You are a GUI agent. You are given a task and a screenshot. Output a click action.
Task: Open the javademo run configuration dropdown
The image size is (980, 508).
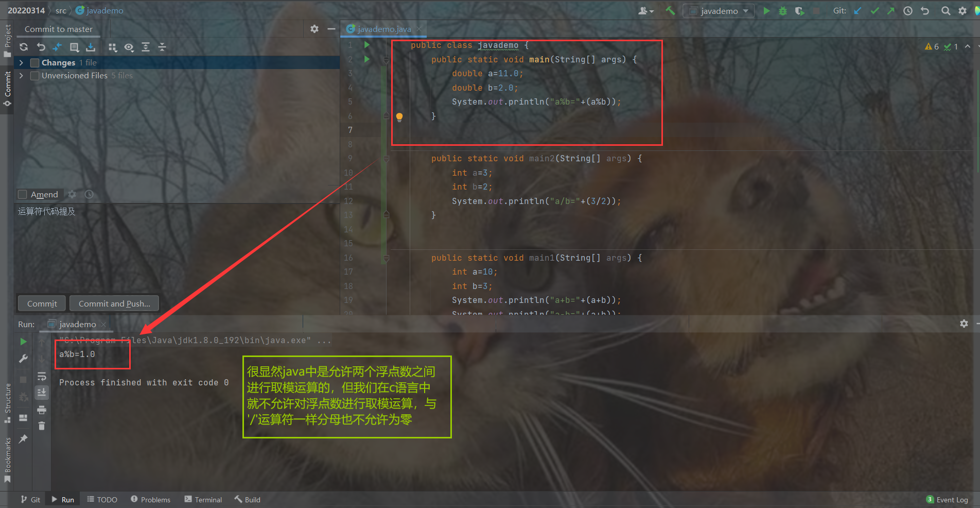[719, 11]
